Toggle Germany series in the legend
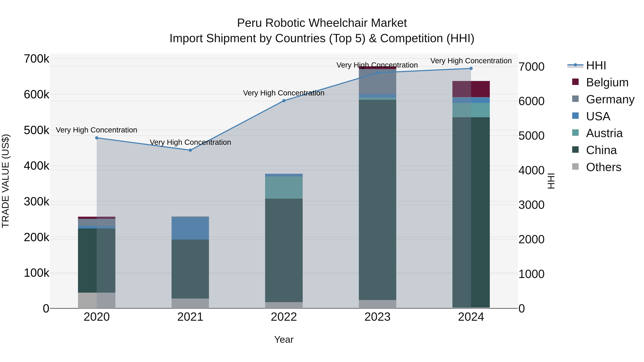 (x=603, y=99)
